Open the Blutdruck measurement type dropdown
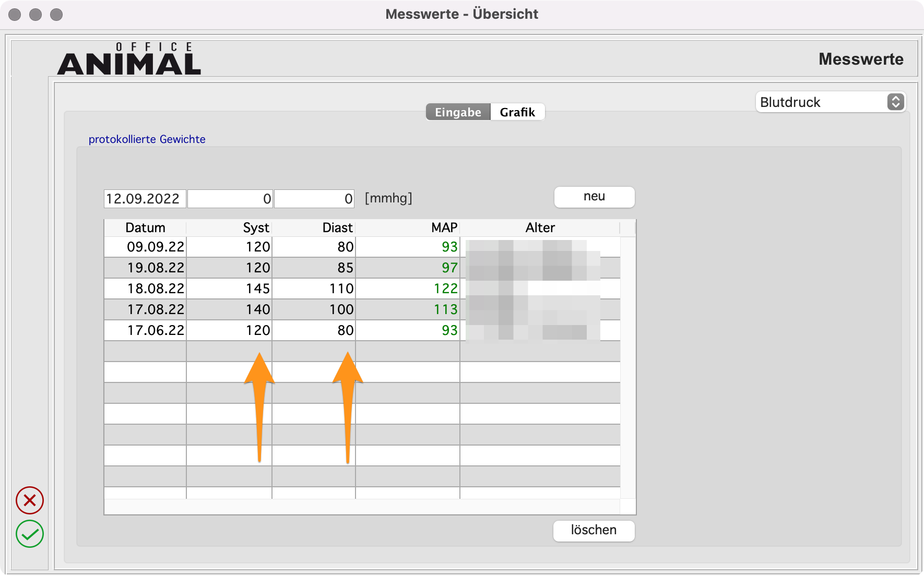924x576 pixels. pos(830,102)
